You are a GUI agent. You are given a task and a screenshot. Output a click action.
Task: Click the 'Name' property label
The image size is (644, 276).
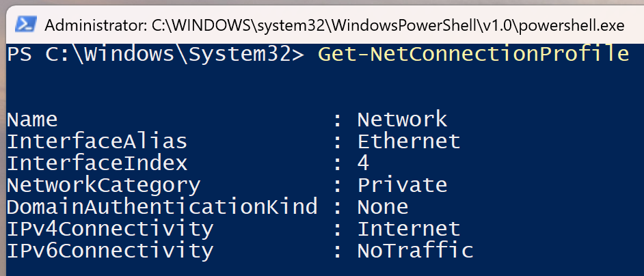[x=32, y=120]
